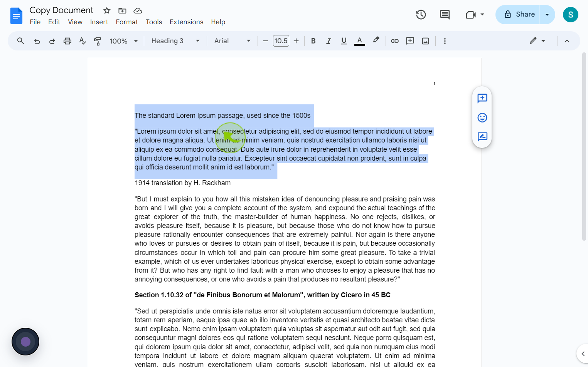Redo the last action

pyautogui.click(x=52, y=41)
